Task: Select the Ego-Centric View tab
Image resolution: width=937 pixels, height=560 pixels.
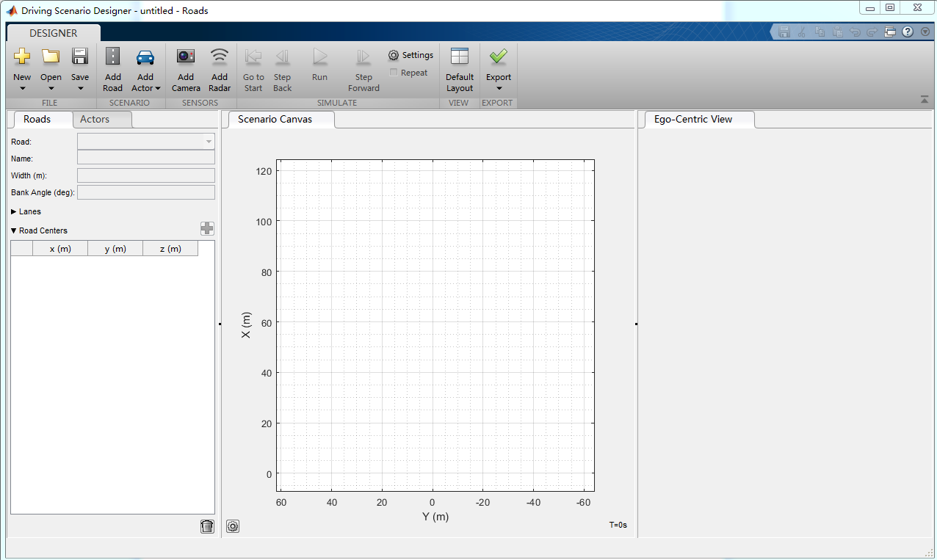Action: click(x=693, y=119)
